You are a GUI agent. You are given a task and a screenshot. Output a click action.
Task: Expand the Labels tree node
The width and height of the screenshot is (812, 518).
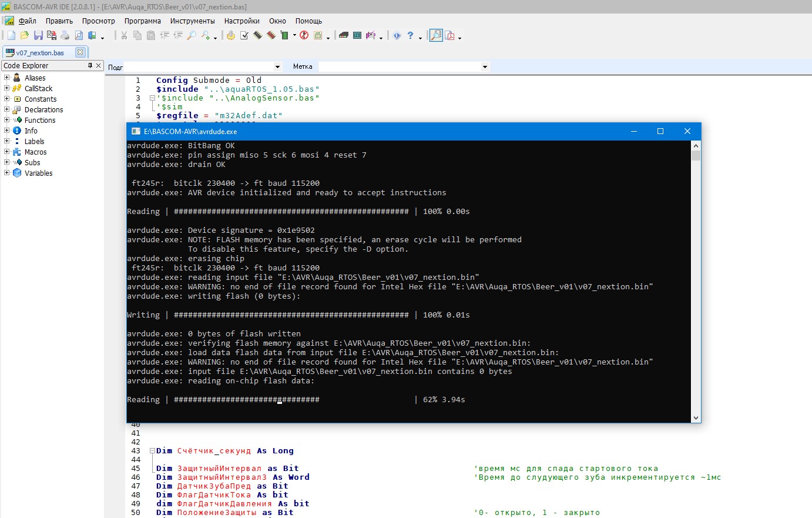(x=6, y=141)
